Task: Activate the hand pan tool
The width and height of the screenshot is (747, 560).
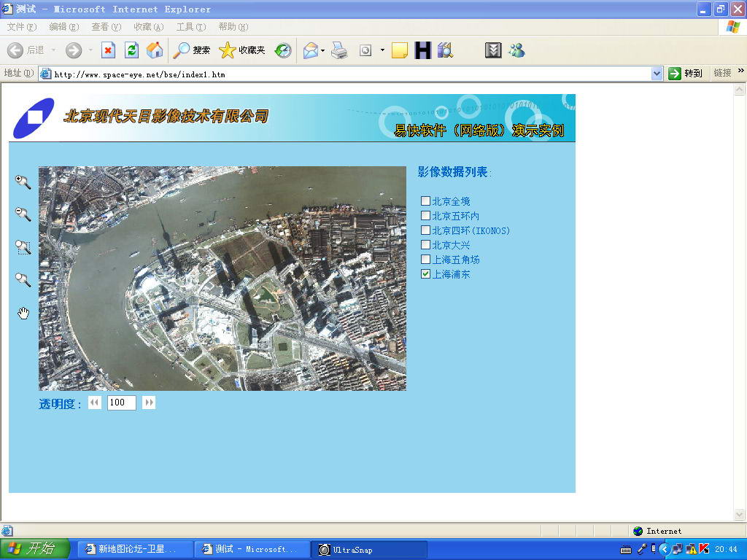Action: [23, 313]
